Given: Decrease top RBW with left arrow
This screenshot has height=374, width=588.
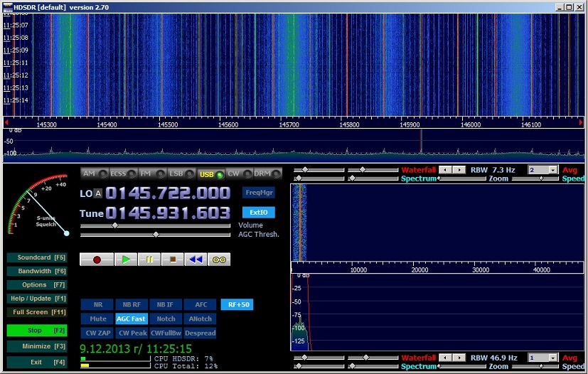Looking at the screenshot, I should tap(444, 171).
